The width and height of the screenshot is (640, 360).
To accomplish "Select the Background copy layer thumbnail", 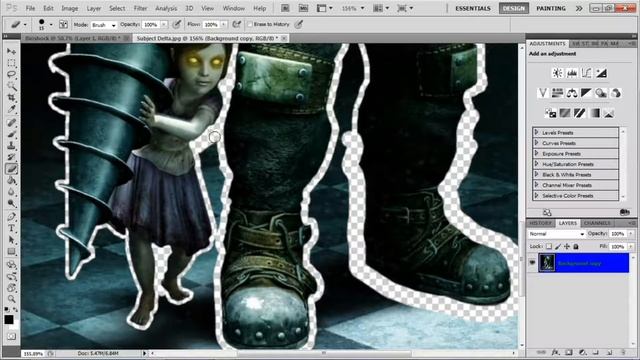I will [547, 263].
